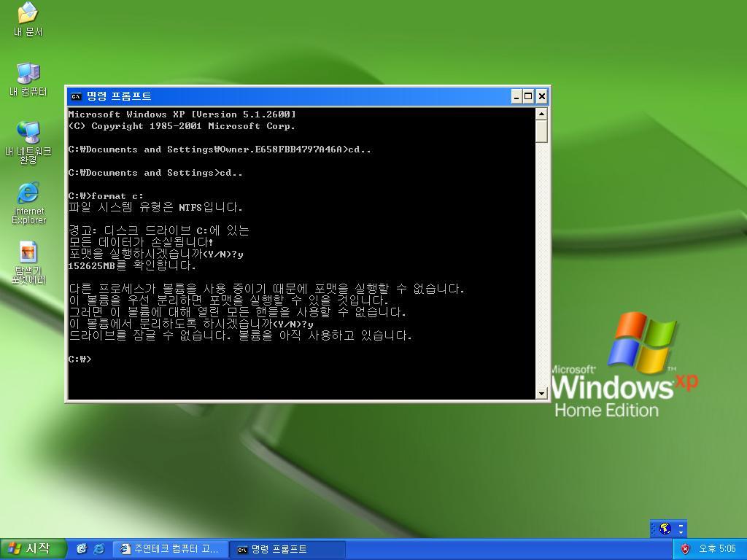This screenshot has height=560, width=747.
Task: Click the 명령 프롬프트 title bar text
Action: (119, 96)
